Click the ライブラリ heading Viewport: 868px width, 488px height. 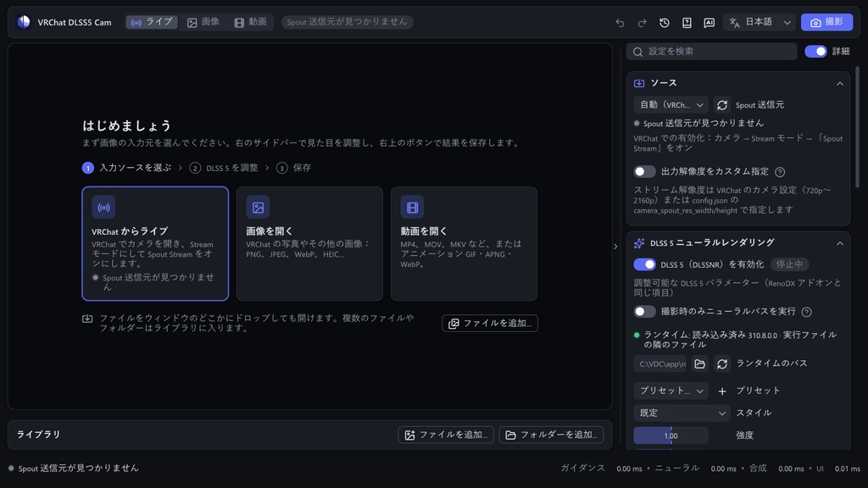tap(38, 435)
